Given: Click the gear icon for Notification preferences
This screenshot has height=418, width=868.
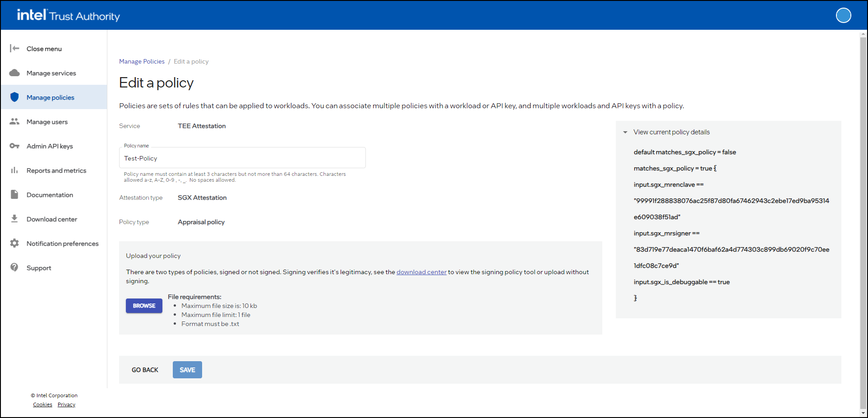Looking at the screenshot, I should (x=14, y=243).
